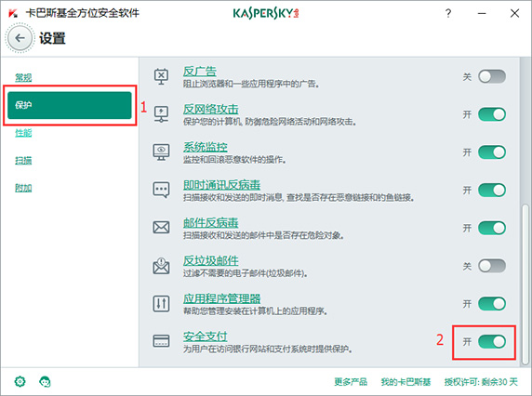Click 授权许可: 剩余30 天 license link
The image size is (532, 396).
pos(481,382)
